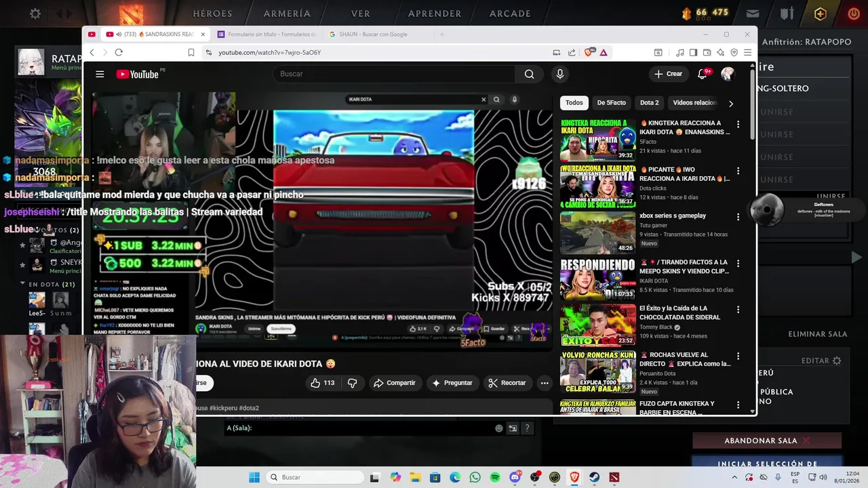Open the Brave Rewards triangle icon
Image resolution: width=868 pixels, height=488 pixels.
tap(603, 52)
